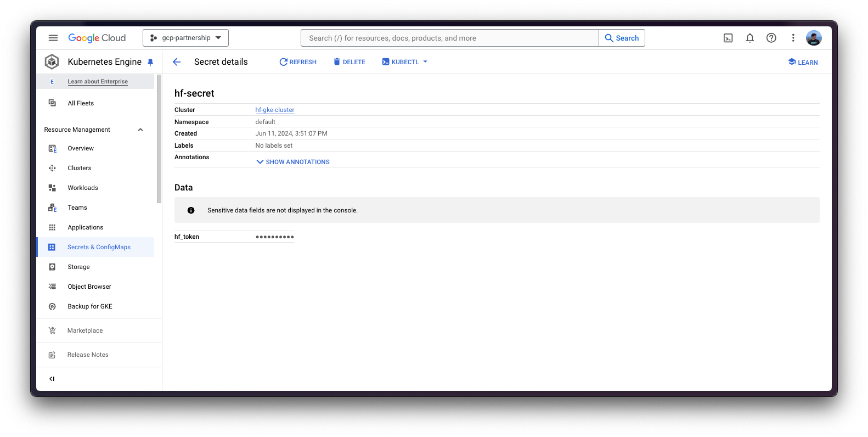The width and height of the screenshot is (868, 437).
Task: Click the Release Notes icon
Action: coord(52,355)
